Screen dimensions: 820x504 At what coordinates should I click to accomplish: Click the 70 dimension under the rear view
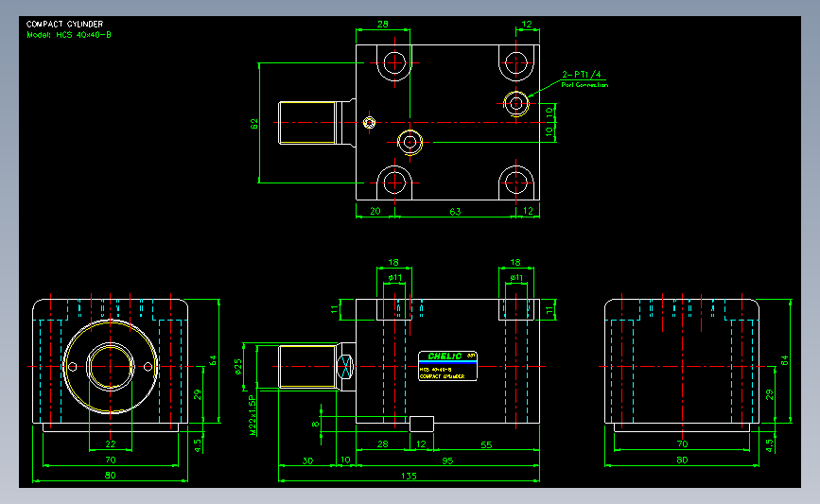click(x=682, y=443)
